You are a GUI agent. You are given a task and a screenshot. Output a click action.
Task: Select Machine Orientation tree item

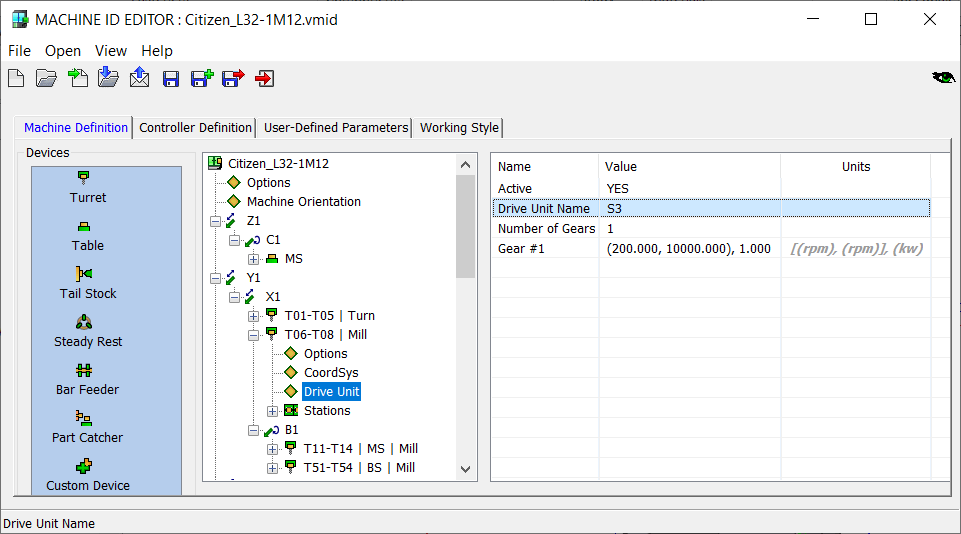coord(303,202)
